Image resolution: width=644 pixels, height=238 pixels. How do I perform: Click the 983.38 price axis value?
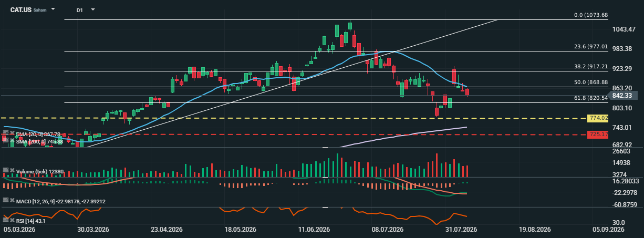tap(624, 48)
